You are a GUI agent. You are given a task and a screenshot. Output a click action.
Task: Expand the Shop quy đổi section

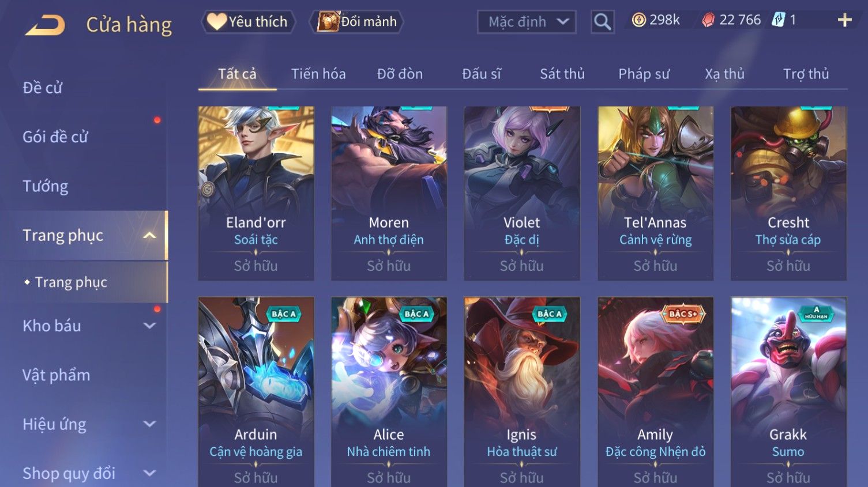149,473
